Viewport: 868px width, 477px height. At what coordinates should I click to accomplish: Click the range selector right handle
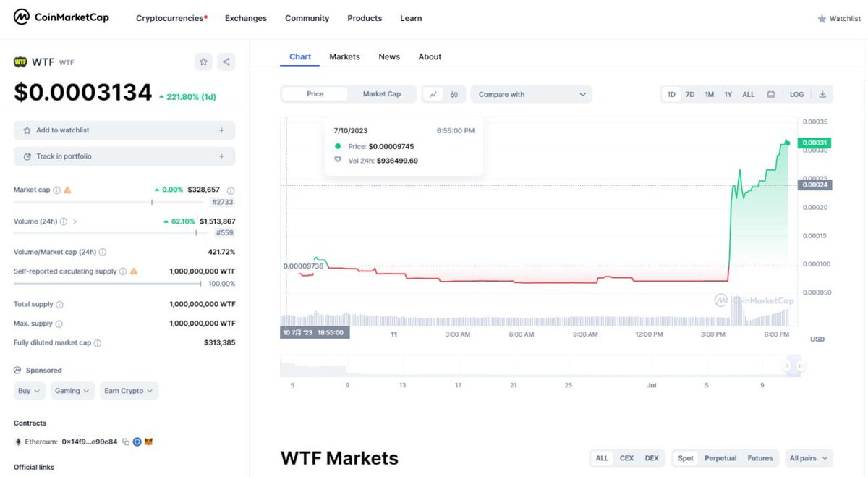coord(799,367)
